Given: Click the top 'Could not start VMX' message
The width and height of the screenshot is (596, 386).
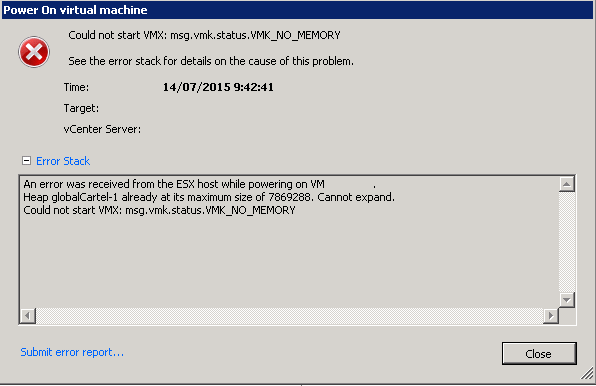Looking at the screenshot, I should click(204, 35).
